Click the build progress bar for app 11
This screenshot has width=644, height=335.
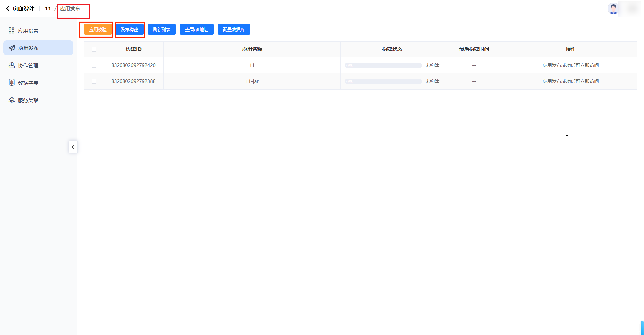coord(383,65)
